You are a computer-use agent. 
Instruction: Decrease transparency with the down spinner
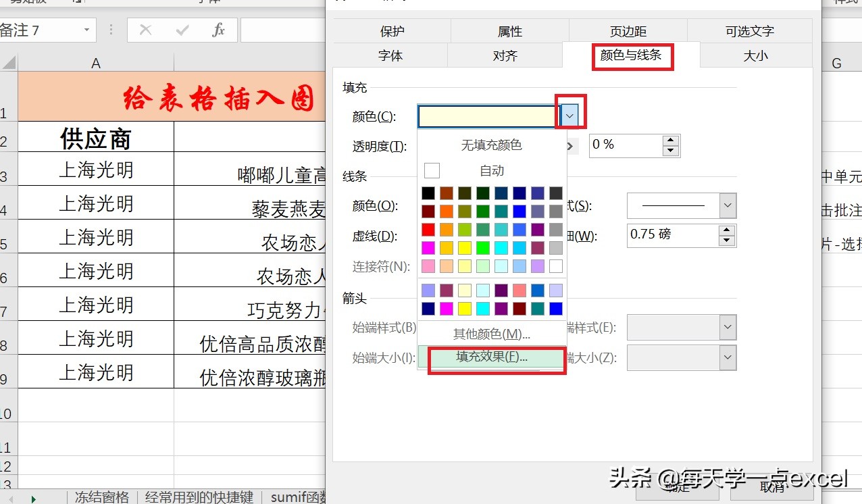[x=671, y=151]
